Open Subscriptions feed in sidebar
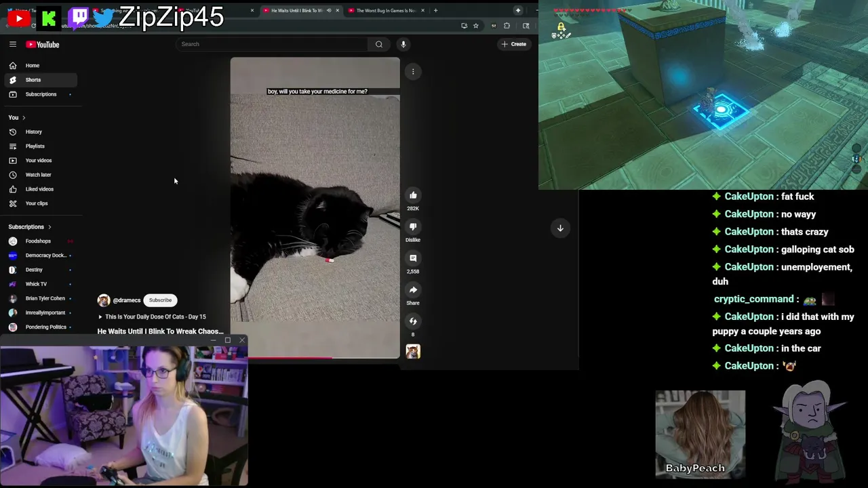 click(x=41, y=94)
